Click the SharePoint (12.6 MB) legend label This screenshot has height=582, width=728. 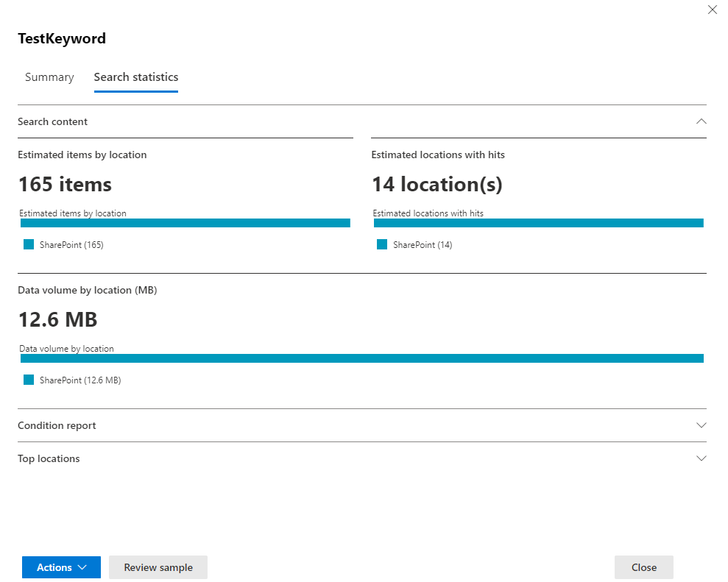(80, 380)
